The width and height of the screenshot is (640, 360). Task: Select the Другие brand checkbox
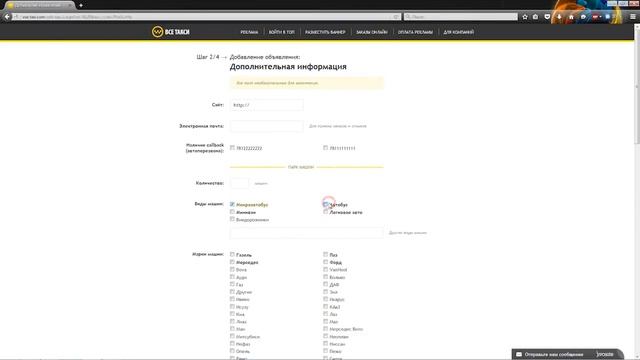[x=232, y=292]
